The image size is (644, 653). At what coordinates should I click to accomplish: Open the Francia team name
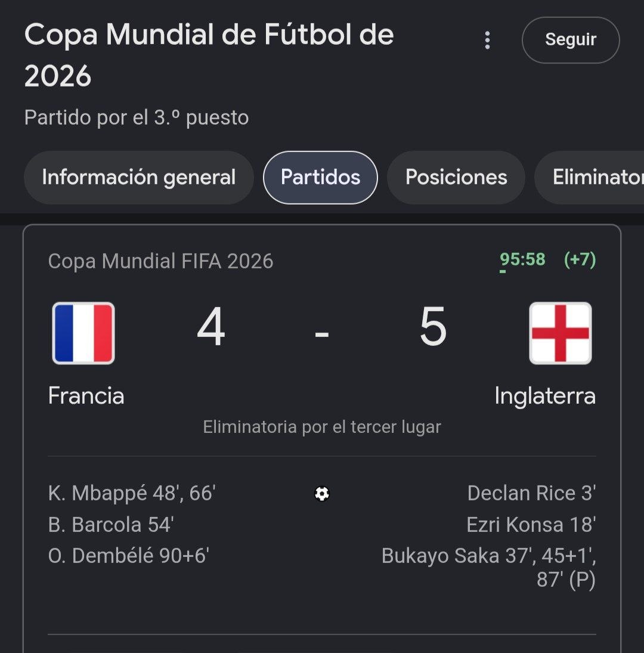coord(86,395)
